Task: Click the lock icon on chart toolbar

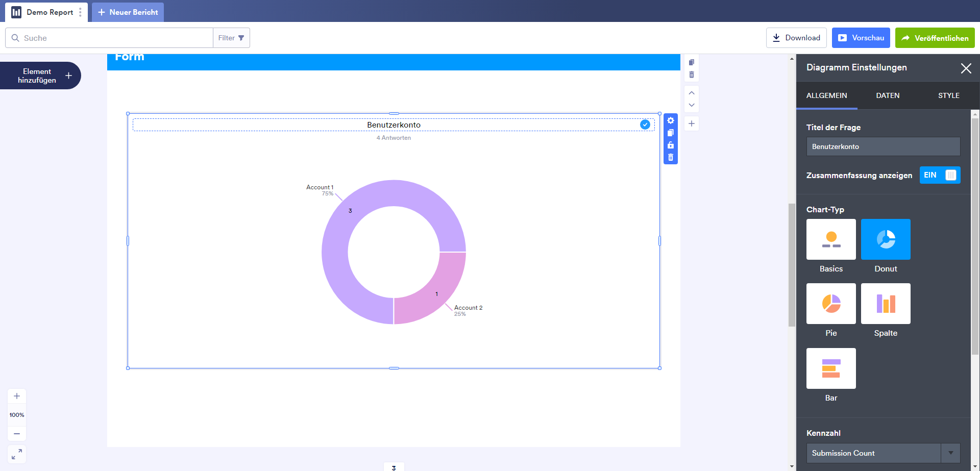Action: (x=671, y=145)
